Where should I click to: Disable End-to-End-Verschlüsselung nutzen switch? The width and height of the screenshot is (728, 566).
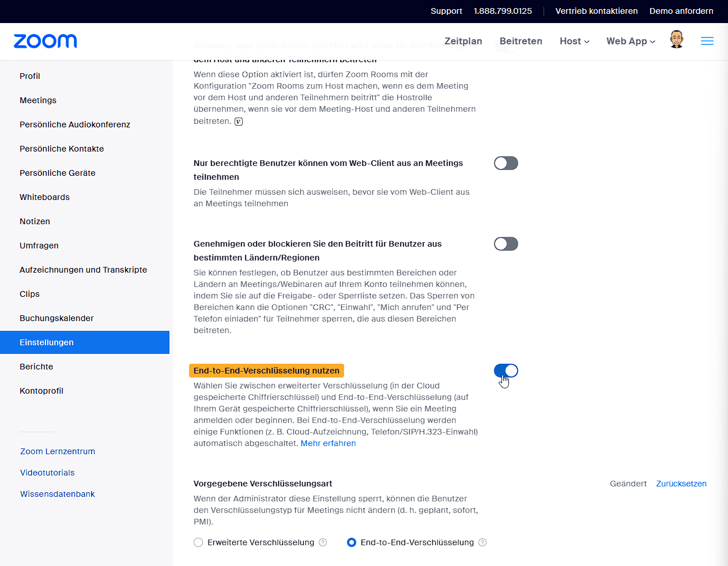coord(506,371)
